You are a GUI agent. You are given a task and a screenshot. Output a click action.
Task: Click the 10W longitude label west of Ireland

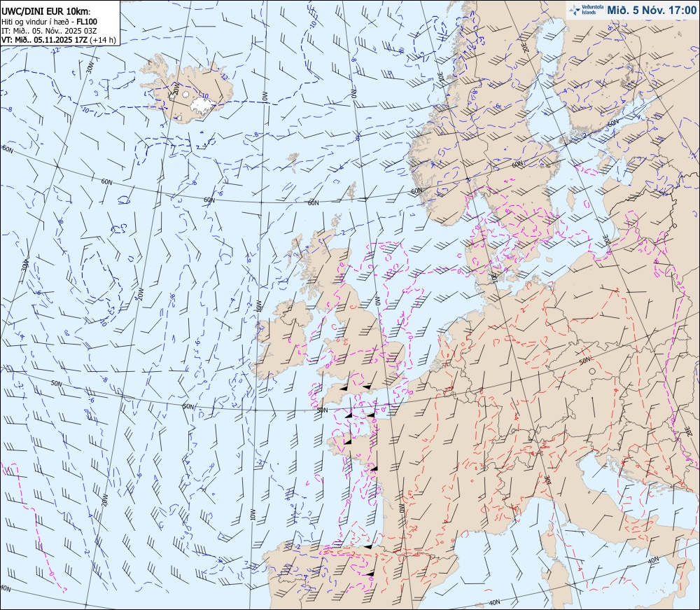coord(258,306)
